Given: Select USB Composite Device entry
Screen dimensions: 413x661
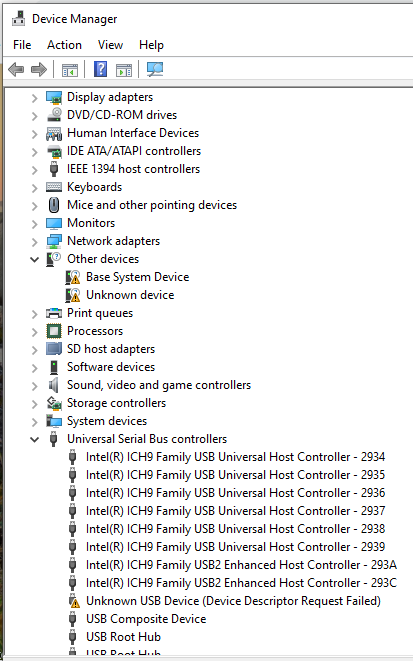Looking at the screenshot, I should 146,618.
